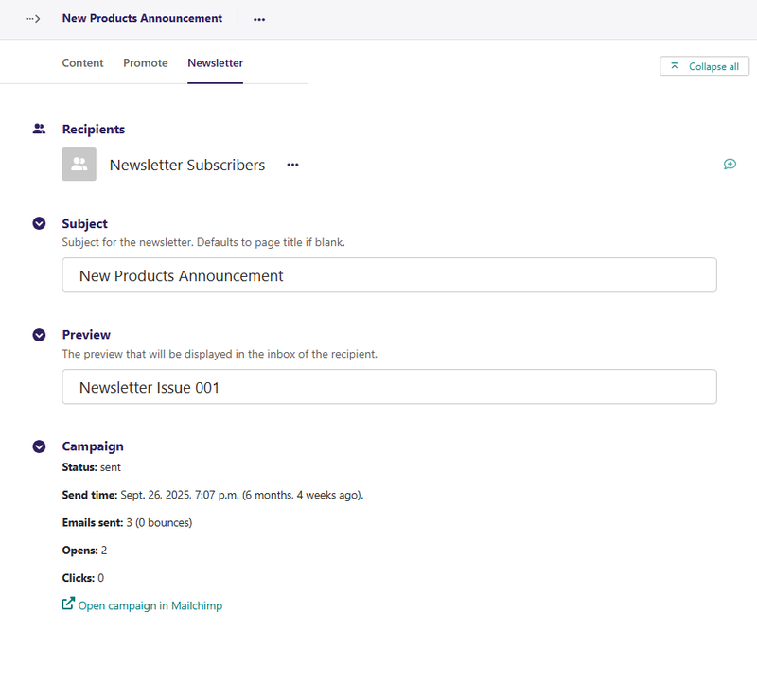This screenshot has width=757, height=700.
Task: Switch to the Promote tab
Action: pyautogui.click(x=145, y=63)
